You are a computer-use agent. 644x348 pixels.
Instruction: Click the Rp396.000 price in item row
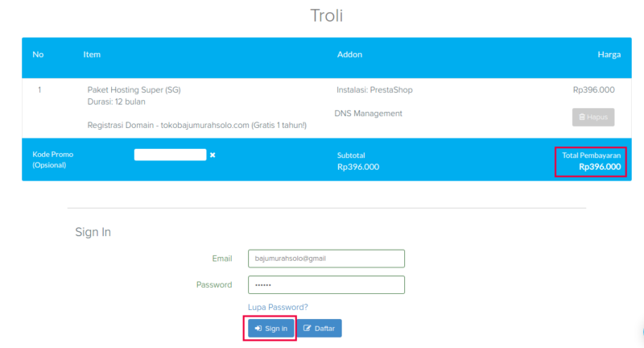tap(593, 89)
